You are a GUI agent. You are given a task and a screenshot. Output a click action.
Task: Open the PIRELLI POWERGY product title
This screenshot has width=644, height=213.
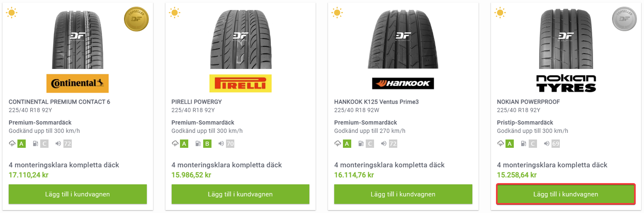pos(197,102)
